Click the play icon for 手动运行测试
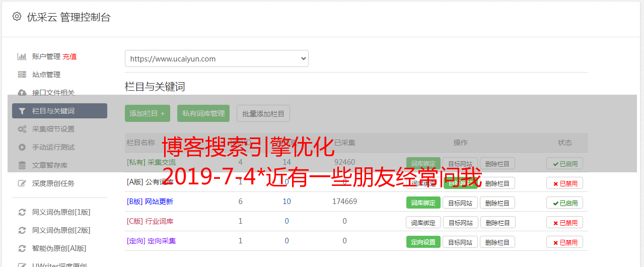 (x=22, y=147)
